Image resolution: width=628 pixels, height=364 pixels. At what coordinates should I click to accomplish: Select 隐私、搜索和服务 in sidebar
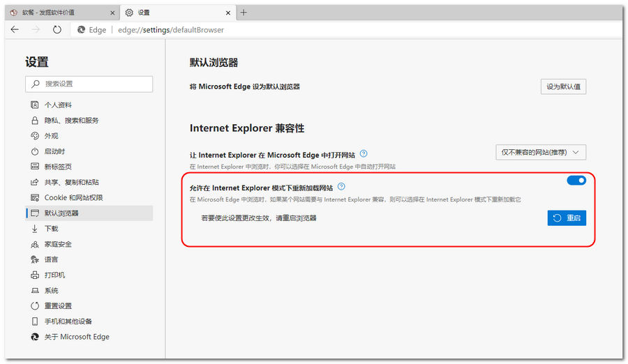click(x=71, y=121)
